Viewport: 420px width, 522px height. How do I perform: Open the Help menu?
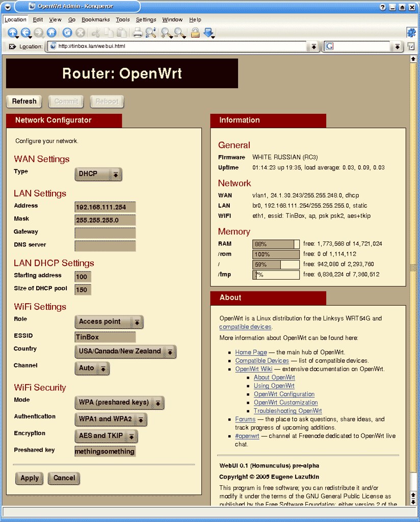click(x=195, y=19)
